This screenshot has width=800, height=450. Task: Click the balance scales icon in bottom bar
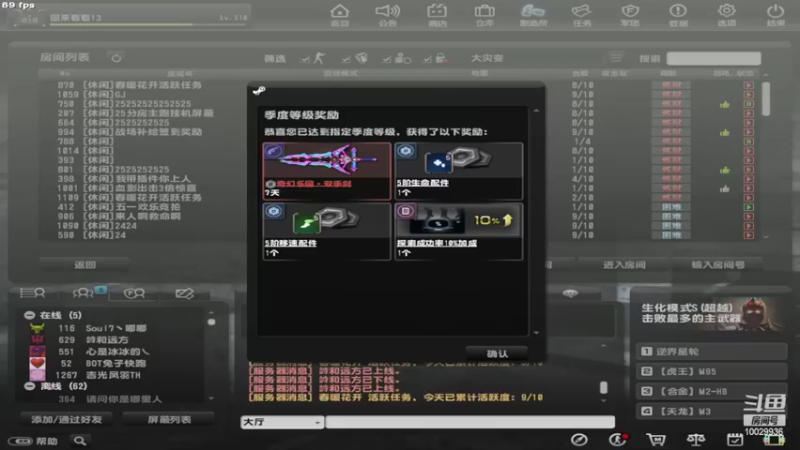click(x=695, y=439)
